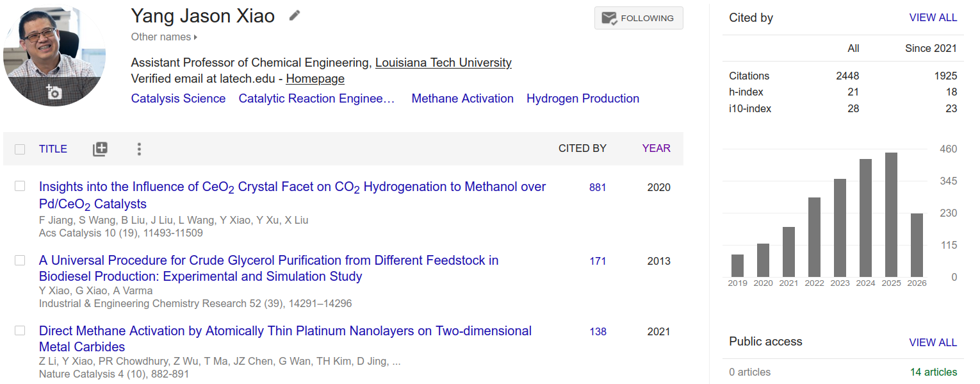The height and width of the screenshot is (384, 980).
Task: Open the Louisiana Tech University link
Action: (x=443, y=63)
